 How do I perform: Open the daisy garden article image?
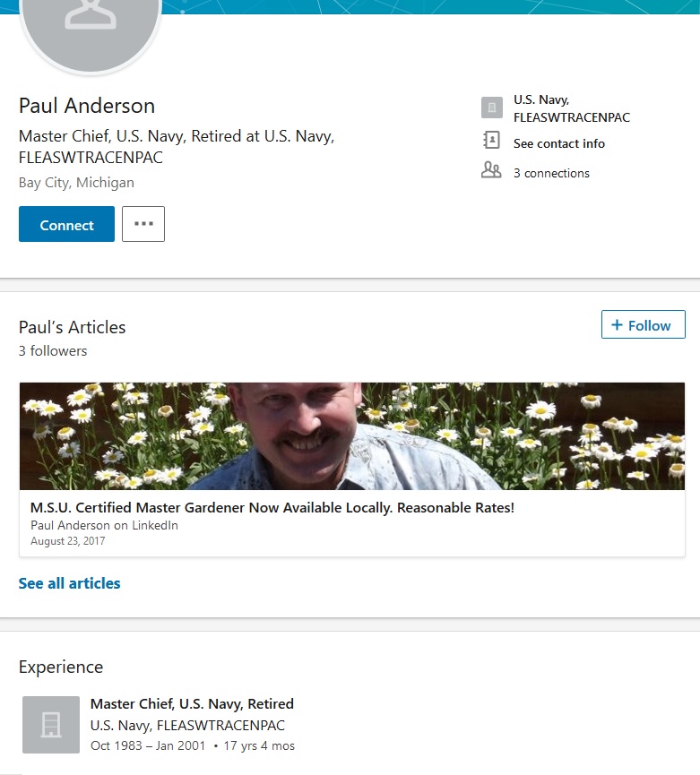point(352,436)
